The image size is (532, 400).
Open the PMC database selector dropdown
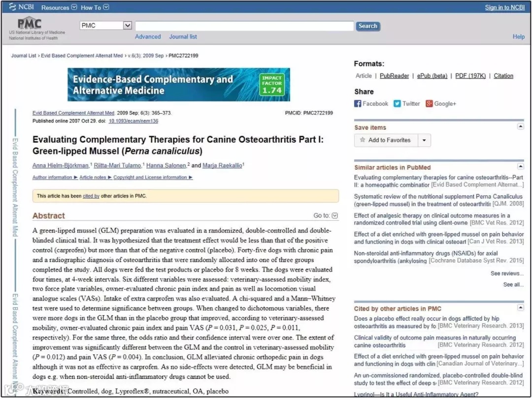coord(105,26)
